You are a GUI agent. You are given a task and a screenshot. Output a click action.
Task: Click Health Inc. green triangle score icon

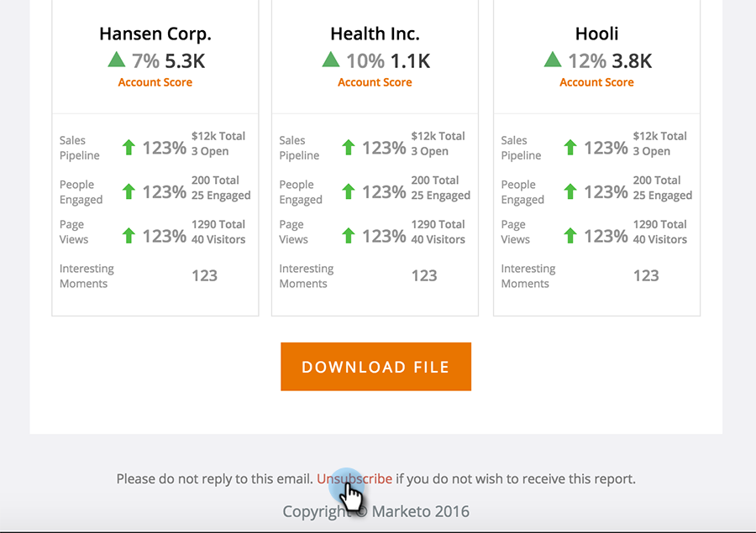click(x=331, y=60)
